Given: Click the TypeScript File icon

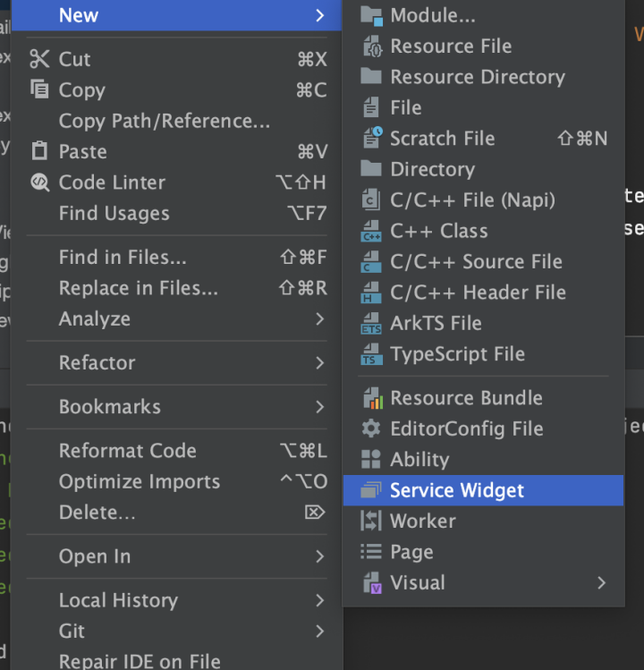Looking at the screenshot, I should [370, 355].
